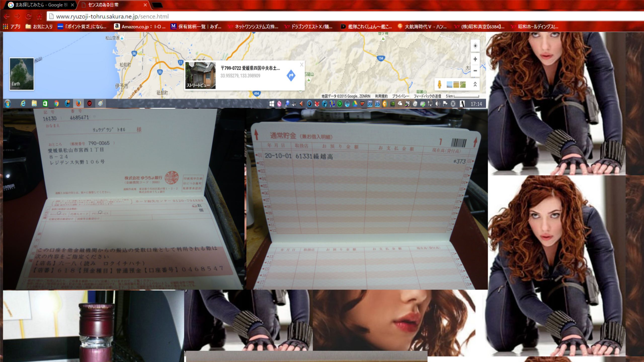The image size is (644, 362).
Task: Close the センスのある日常 tab
Action: pos(145,5)
